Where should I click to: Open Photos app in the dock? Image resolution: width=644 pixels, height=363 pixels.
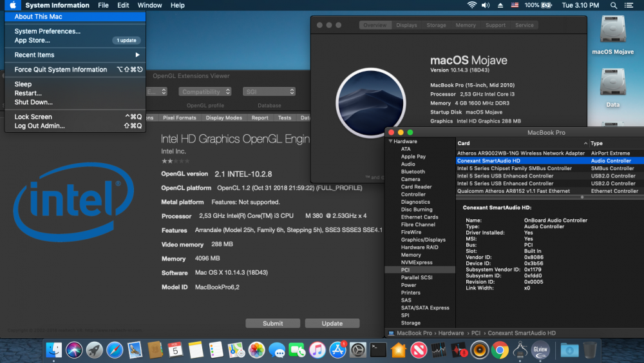click(x=257, y=350)
